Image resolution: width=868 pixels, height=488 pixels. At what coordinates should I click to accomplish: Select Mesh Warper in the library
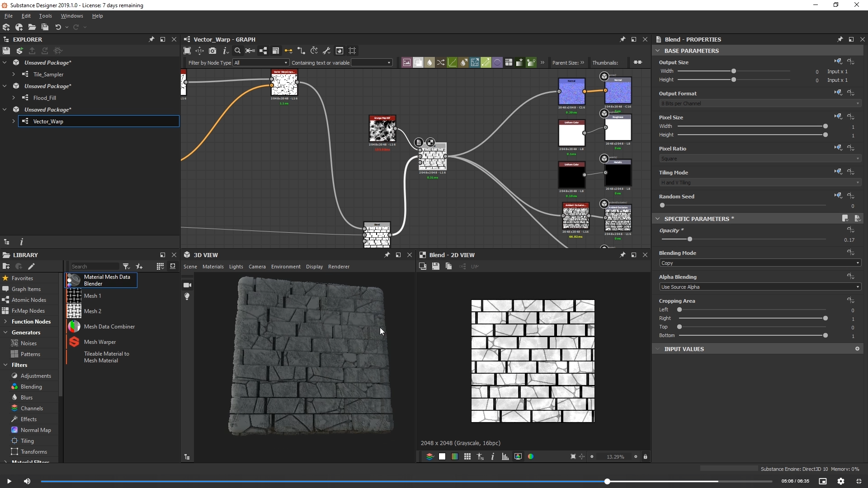(100, 342)
